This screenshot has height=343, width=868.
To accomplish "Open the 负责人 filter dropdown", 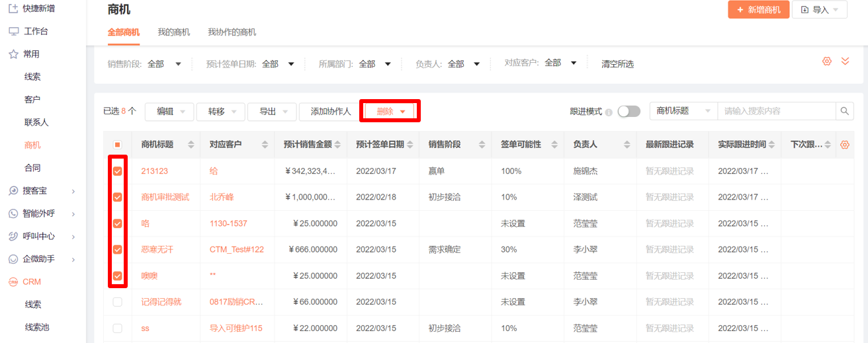I will tap(464, 64).
